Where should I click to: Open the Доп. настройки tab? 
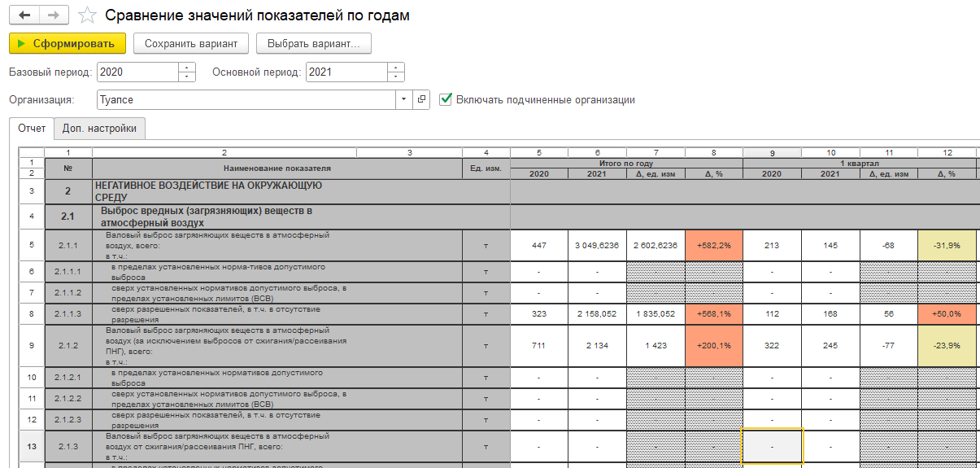click(x=99, y=129)
